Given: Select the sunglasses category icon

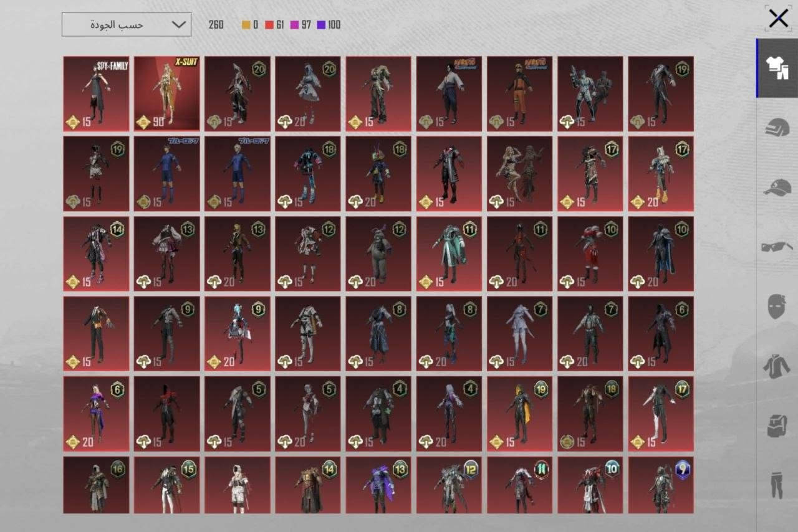Looking at the screenshot, I should [x=777, y=247].
